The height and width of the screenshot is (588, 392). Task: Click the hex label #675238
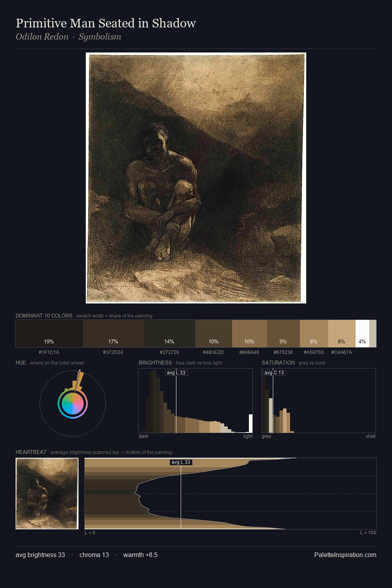click(x=283, y=352)
